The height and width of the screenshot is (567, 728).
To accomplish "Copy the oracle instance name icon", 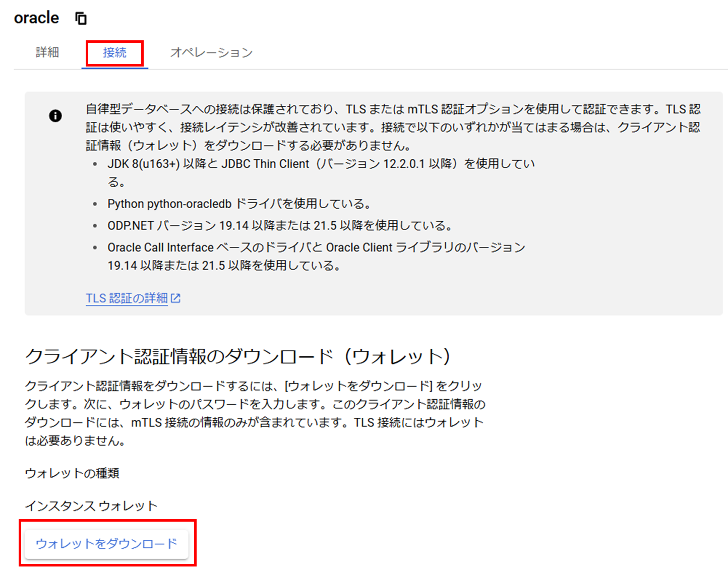I will [81, 19].
